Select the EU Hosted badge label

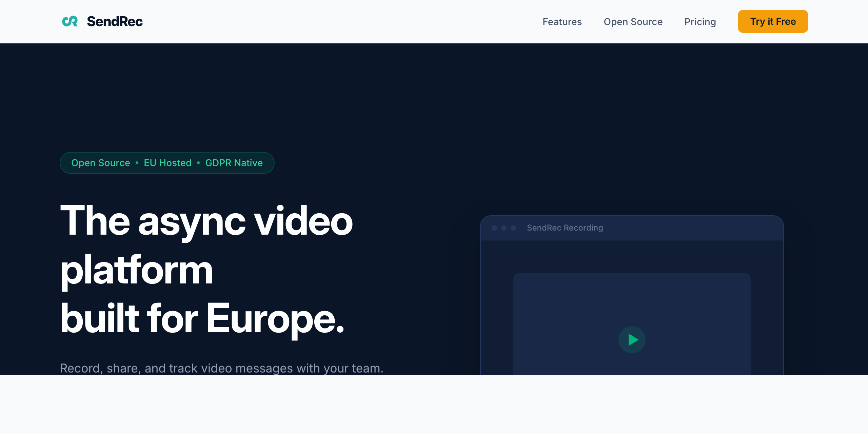click(x=167, y=163)
